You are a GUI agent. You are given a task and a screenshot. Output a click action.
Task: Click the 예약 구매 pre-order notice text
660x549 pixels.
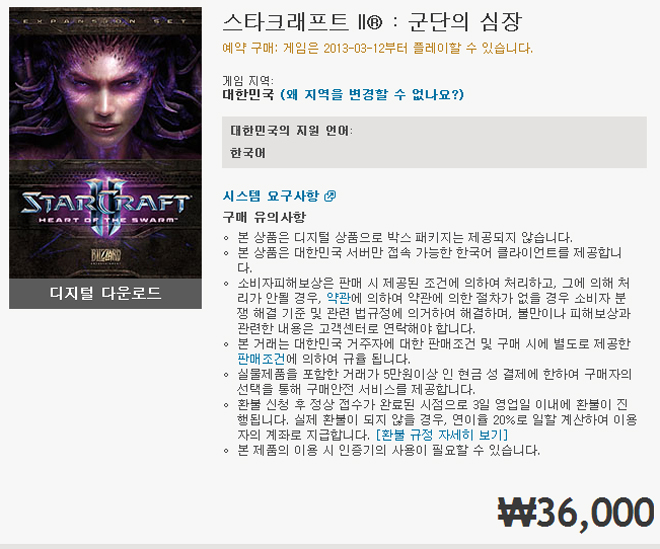[x=378, y=48]
